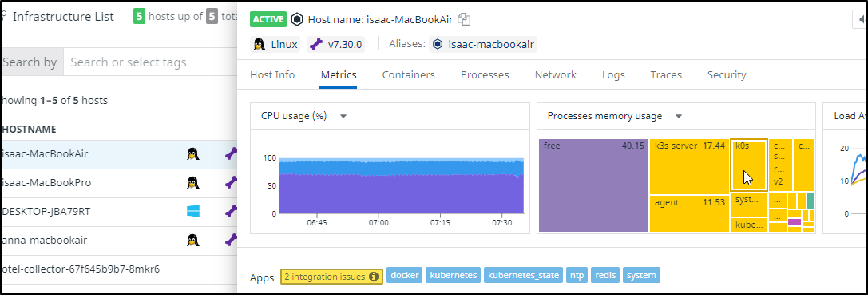This screenshot has height=295, width=868.
Task: Select the isaac-MacBookAir host row
Action: point(118,154)
